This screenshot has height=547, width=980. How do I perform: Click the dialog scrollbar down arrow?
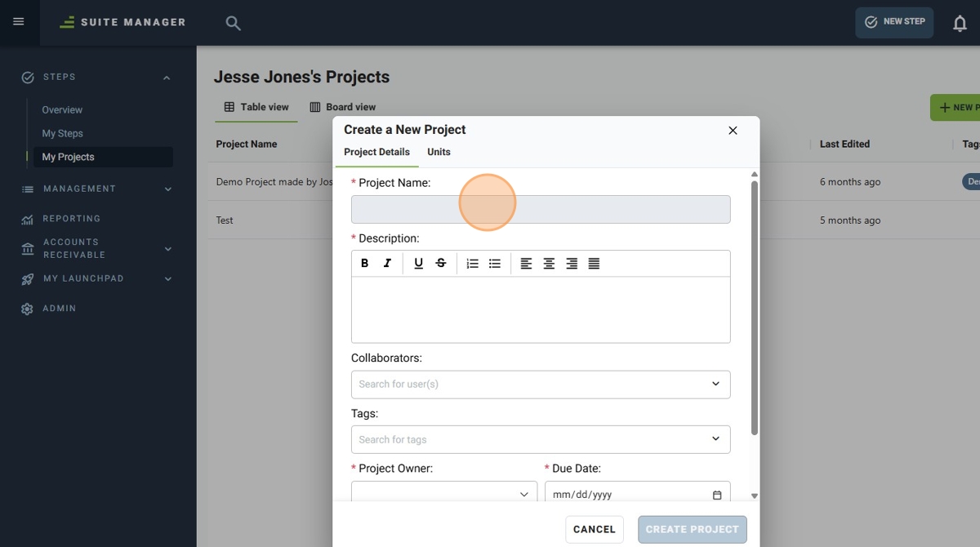[755, 496]
